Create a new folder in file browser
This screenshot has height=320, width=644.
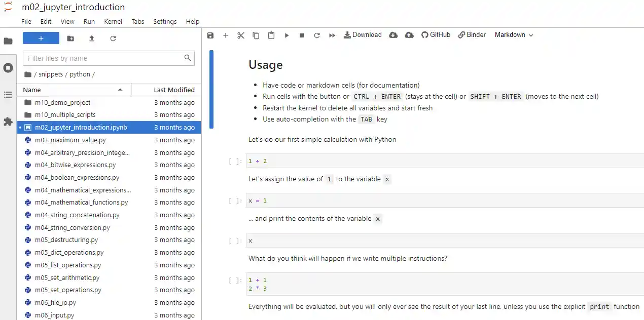point(70,38)
